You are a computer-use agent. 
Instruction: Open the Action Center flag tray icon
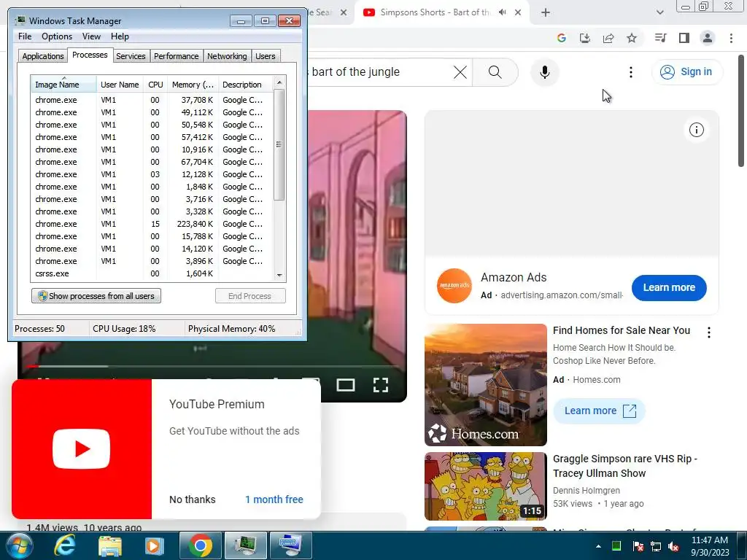coord(638,546)
